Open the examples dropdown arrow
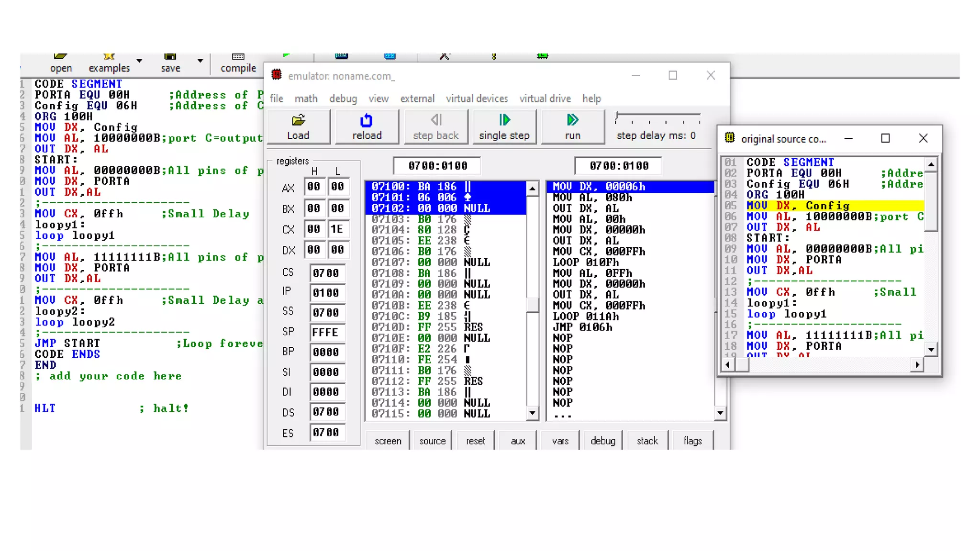 click(139, 61)
